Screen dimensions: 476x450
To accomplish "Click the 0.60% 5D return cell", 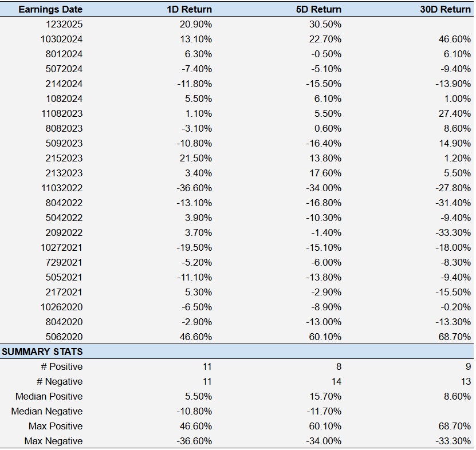I will [328, 128].
